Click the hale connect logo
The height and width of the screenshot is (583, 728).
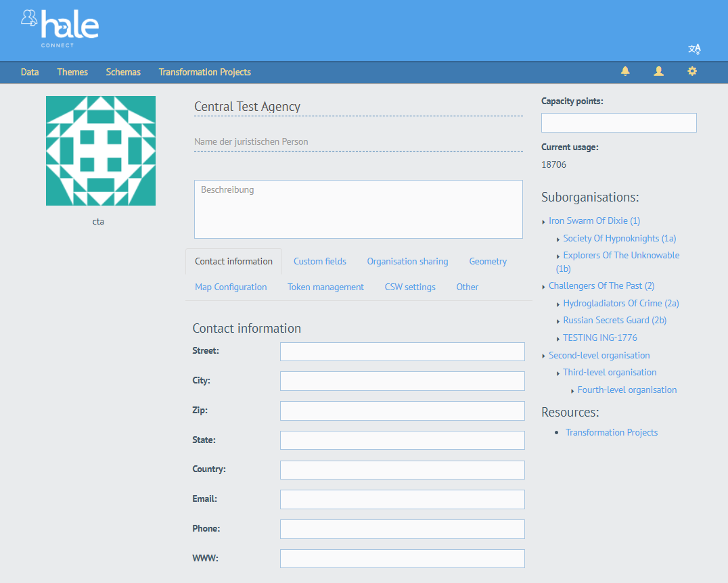coord(60,28)
